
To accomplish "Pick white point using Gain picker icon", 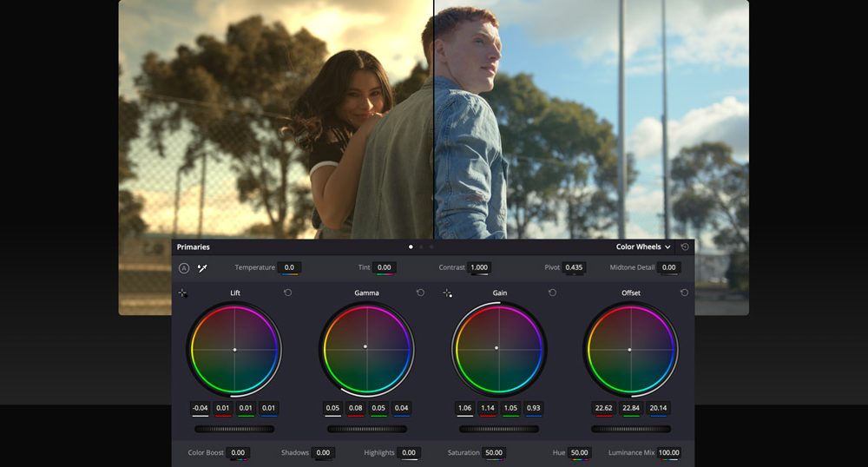I will point(447,293).
